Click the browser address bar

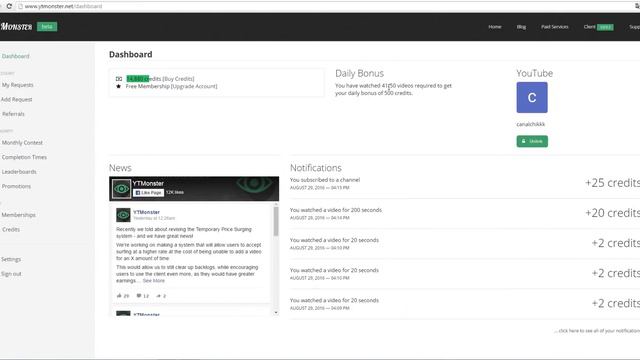327,6
